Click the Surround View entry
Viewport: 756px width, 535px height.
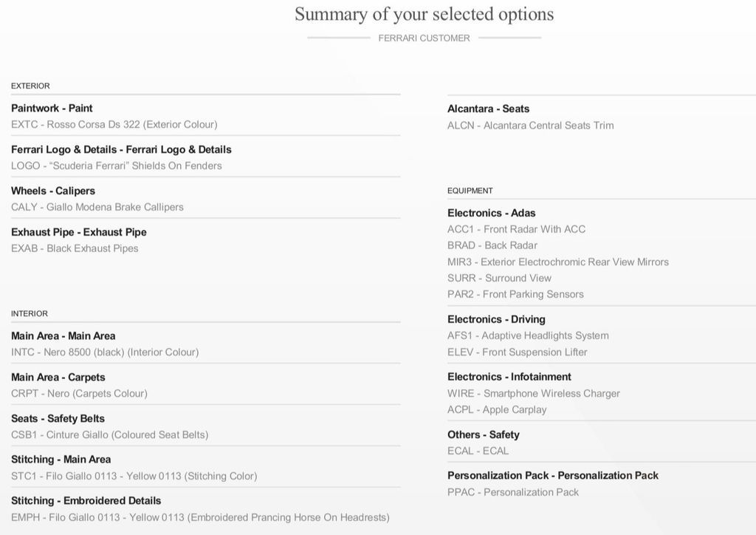499,278
